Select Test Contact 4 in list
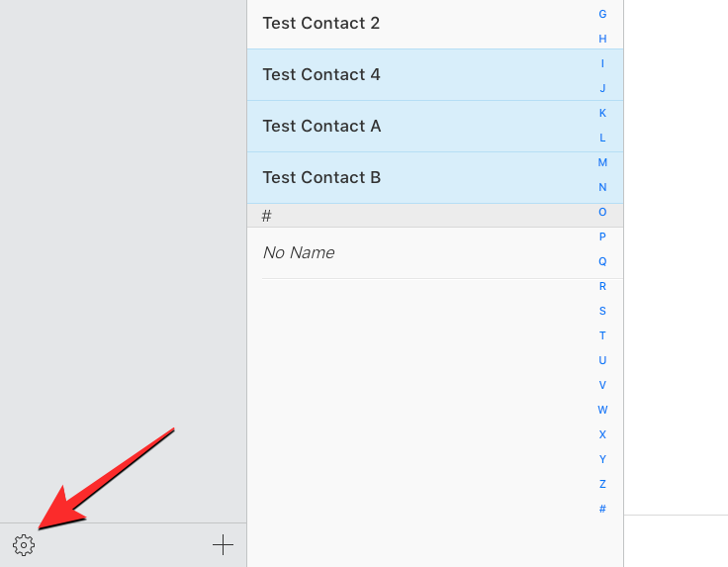The image size is (728, 567). click(x=320, y=74)
